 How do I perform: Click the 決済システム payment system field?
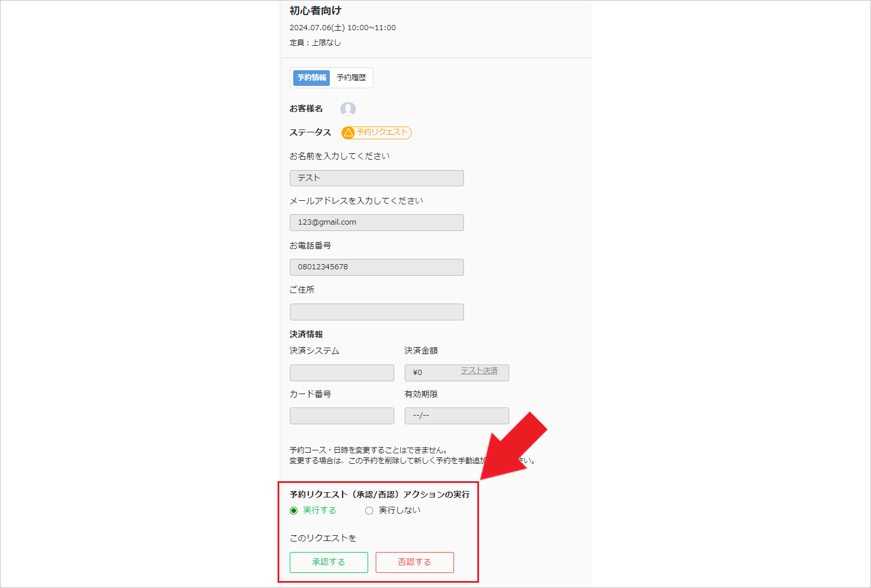[x=341, y=373]
